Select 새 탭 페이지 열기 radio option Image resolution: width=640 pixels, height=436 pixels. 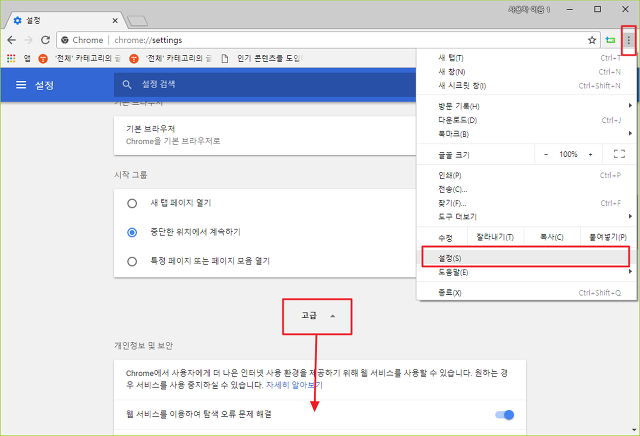coord(132,203)
